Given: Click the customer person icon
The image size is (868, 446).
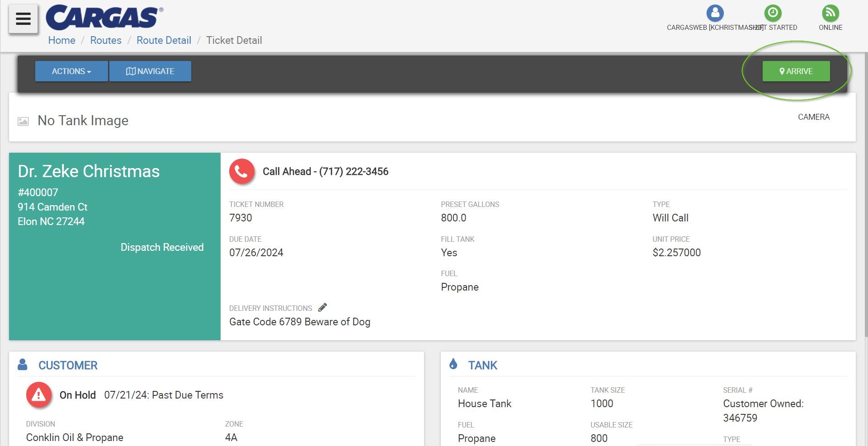Looking at the screenshot, I should pyautogui.click(x=23, y=364).
